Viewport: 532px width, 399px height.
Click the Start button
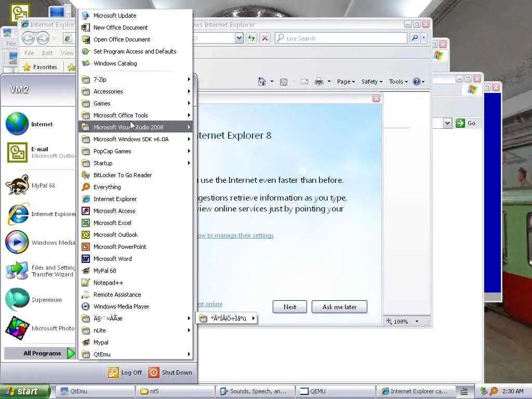(x=25, y=391)
